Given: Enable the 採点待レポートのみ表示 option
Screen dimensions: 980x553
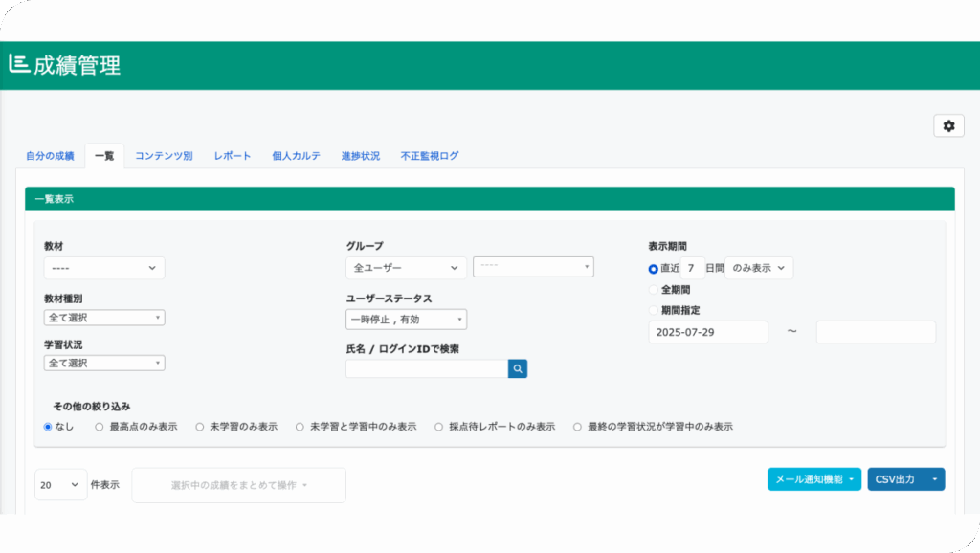Looking at the screenshot, I should tap(438, 426).
